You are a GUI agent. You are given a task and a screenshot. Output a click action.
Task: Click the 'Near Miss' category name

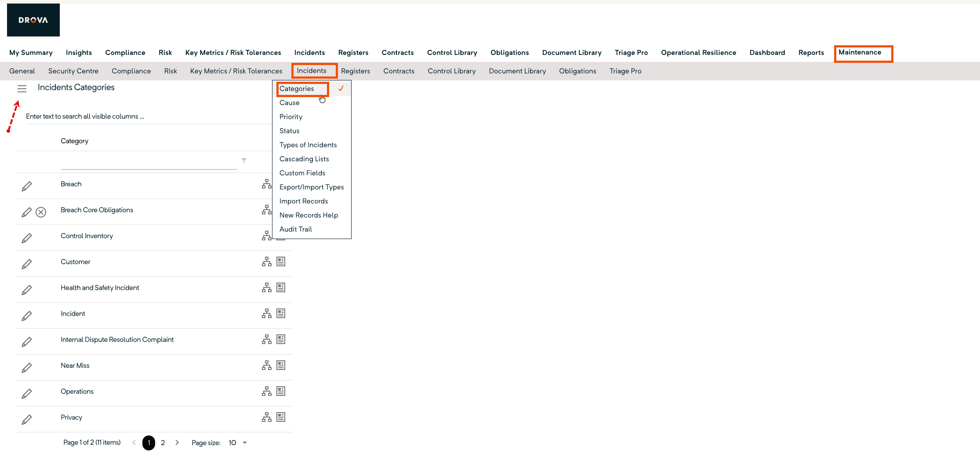[75, 366]
